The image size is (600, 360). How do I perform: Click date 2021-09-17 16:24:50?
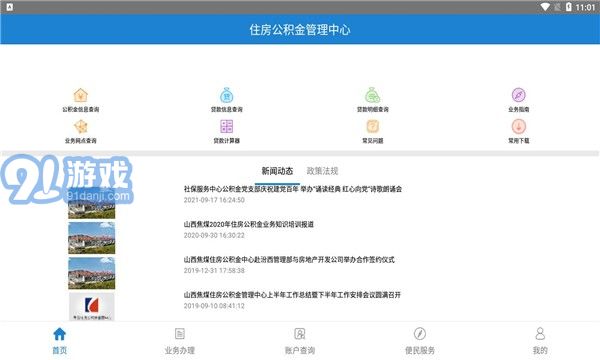[214, 200]
